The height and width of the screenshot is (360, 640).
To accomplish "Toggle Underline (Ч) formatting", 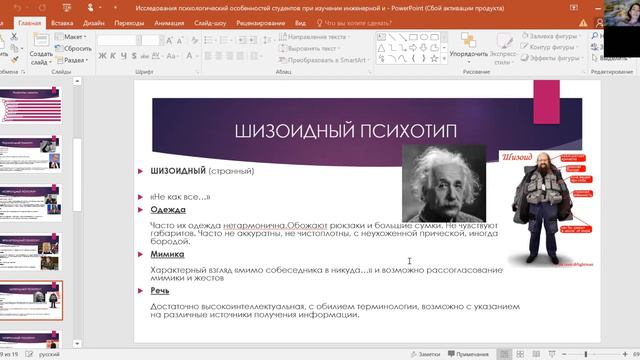I will tap(123, 56).
